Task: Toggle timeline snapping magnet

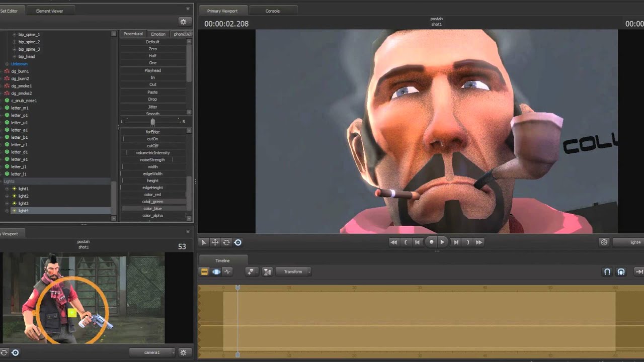Action: click(x=607, y=271)
